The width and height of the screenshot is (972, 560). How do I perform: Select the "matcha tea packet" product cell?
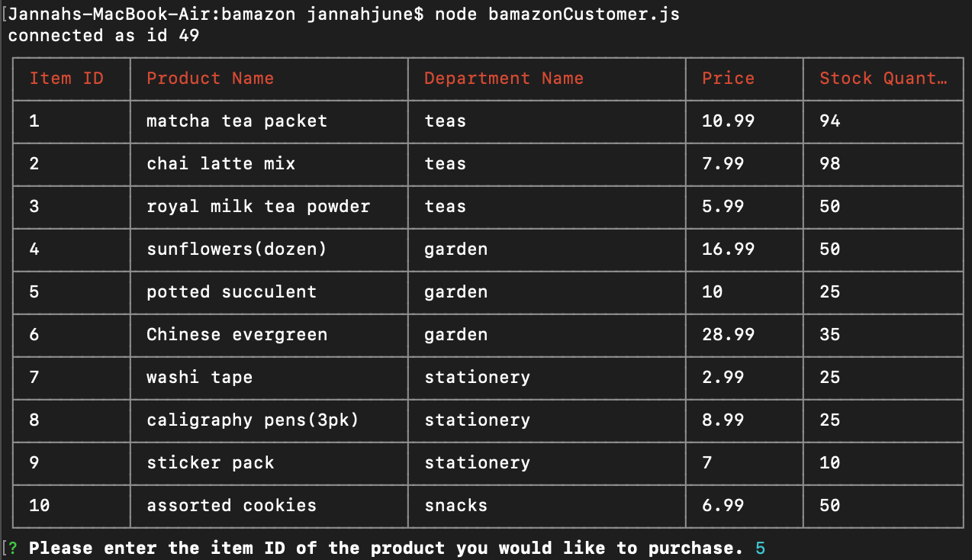tap(237, 121)
